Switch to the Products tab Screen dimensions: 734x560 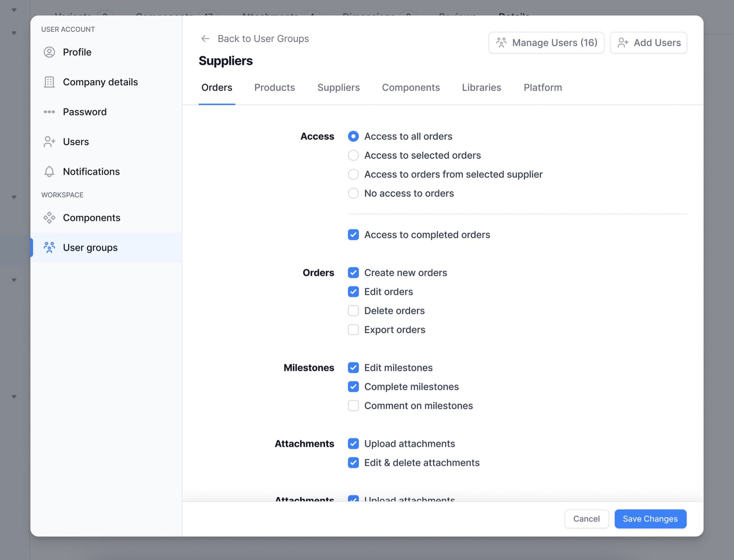tap(274, 88)
